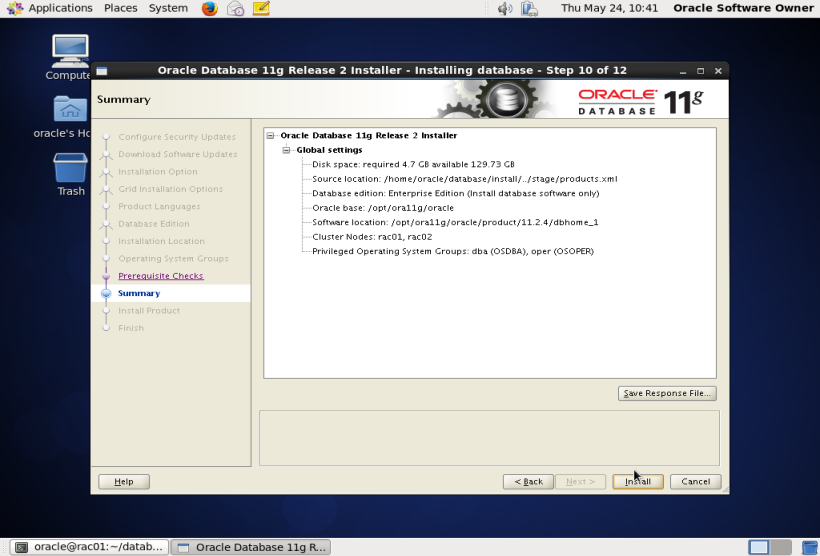Open the Prerequisite Checks step link
This screenshot has width=820, height=556.
(161, 276)
